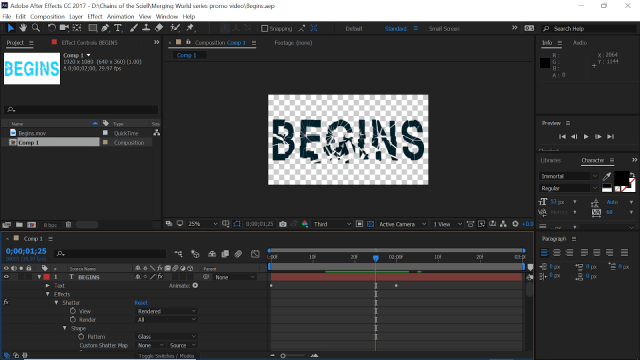Switch to the Libraries tab

point(551,160)
